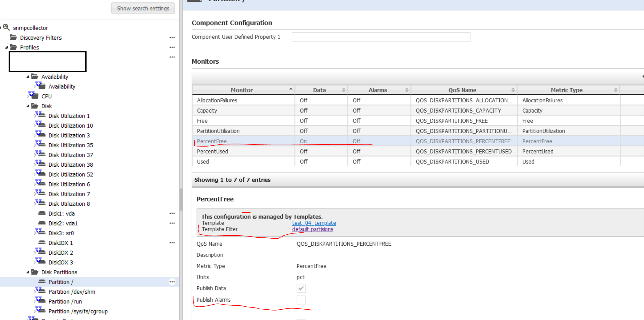Open the default partisions filter link

click(312, 229)
